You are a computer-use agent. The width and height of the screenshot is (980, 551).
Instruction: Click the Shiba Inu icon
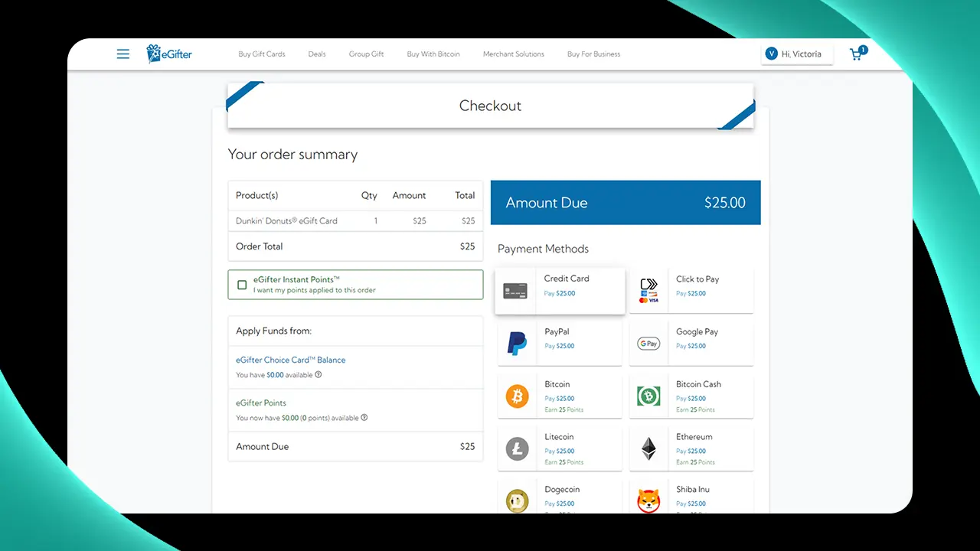point(648,501)
